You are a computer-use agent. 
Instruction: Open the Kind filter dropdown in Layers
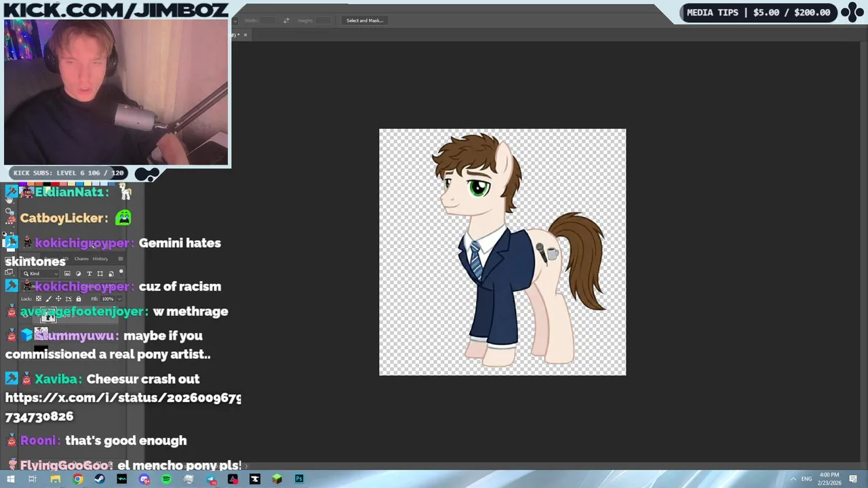pyautogui.click(x=39, y=274)
